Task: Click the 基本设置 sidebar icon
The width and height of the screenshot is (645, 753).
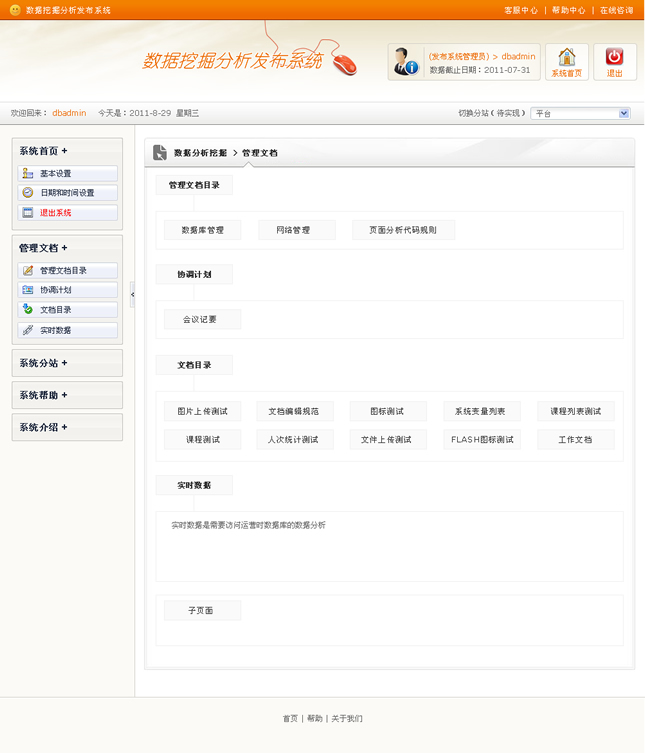Action: pyautogui.click(x=28, y=174)
